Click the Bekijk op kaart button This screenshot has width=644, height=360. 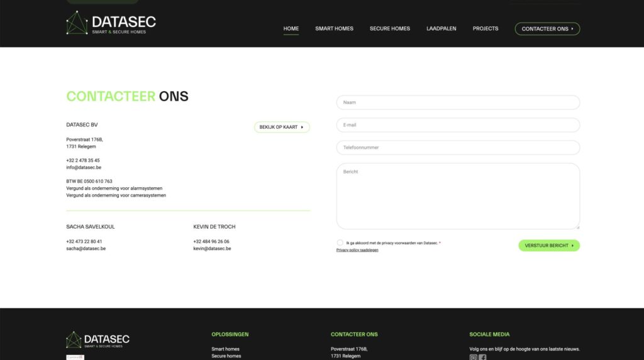(282, 128)
